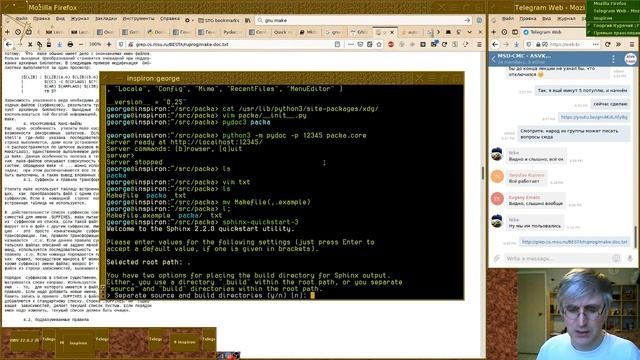Click the terminal window title 'inspiron:george'
The height and width of the screenshot is (360, 640).
coord(153,78)
